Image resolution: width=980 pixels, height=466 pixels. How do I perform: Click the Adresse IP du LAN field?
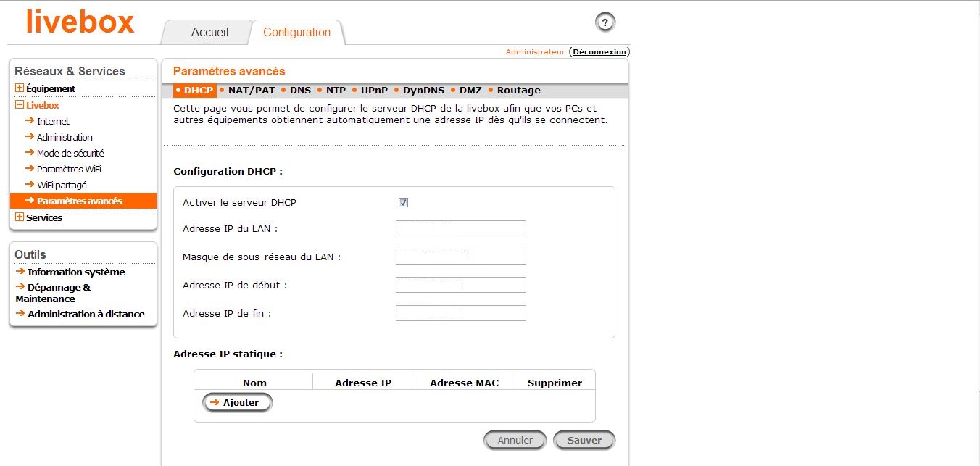(x=460, y=228)
